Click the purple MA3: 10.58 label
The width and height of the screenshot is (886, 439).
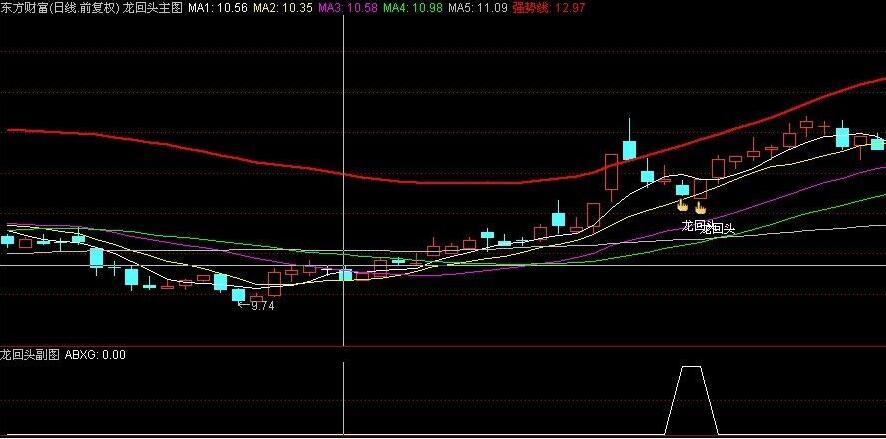[x=348, y=7]
